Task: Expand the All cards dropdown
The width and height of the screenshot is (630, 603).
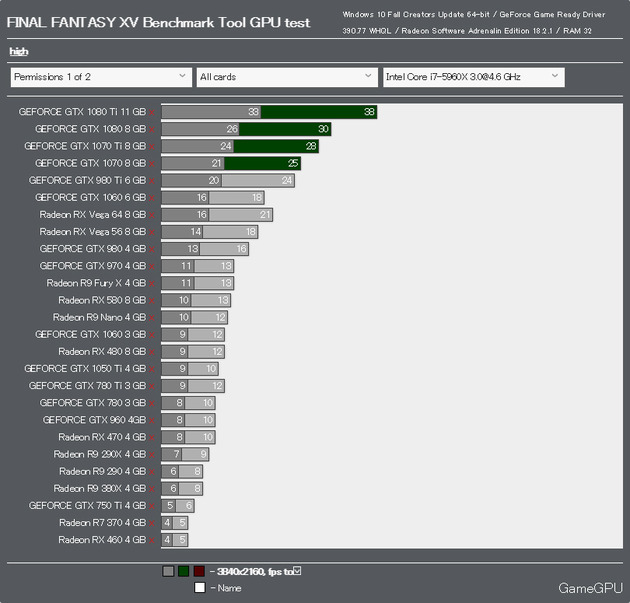Action: point(287,77)
